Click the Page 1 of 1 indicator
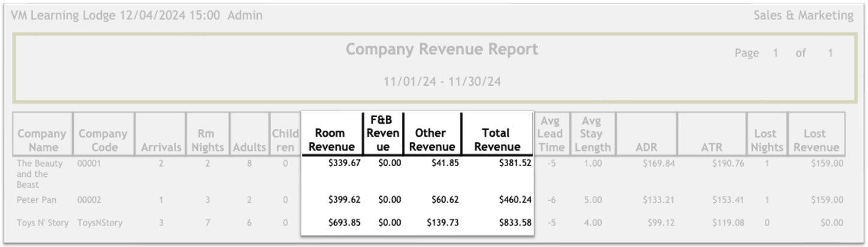This screenshot has width=868, height=247. 783,53
